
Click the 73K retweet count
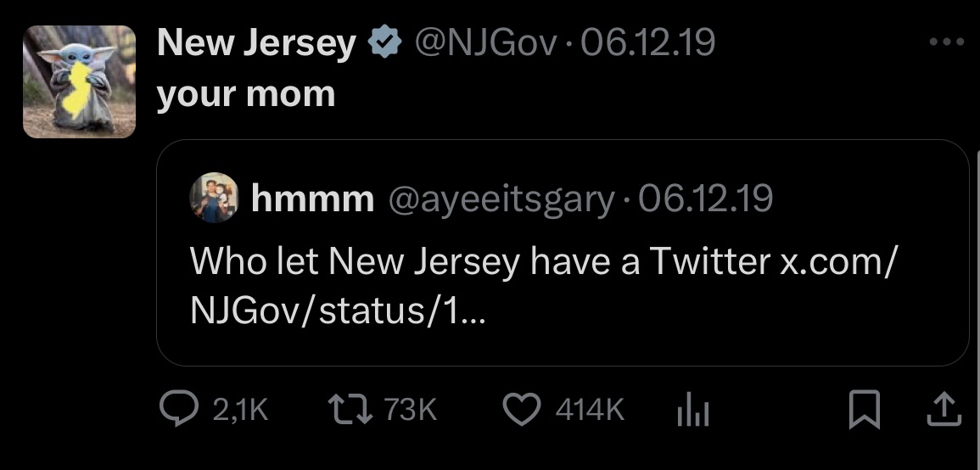point(411,411)
